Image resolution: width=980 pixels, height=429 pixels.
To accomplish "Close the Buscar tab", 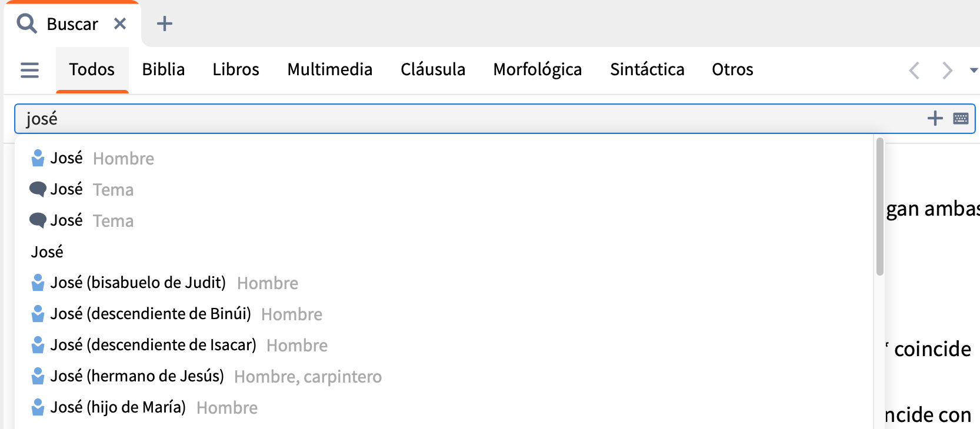I will 120,24.
